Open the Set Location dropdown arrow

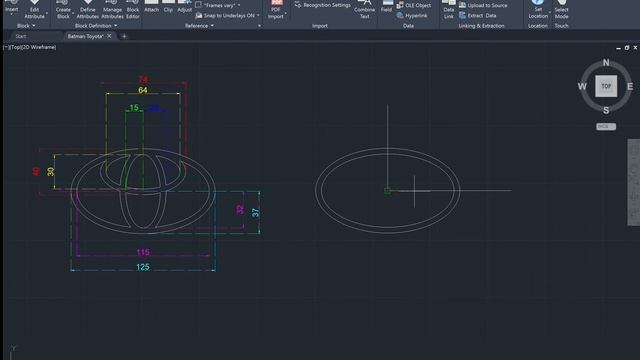[x=550, y=14]
